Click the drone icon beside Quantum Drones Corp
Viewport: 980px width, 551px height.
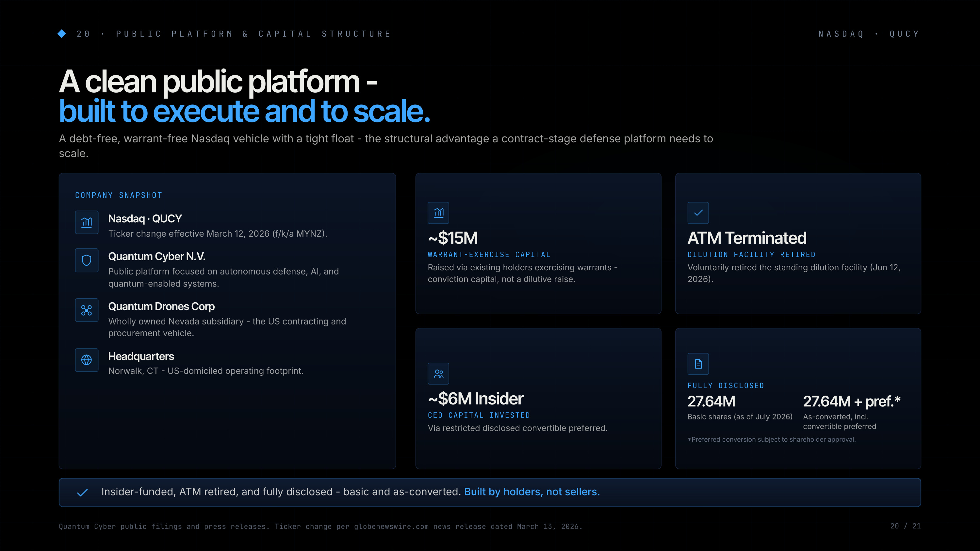[87, 310]
